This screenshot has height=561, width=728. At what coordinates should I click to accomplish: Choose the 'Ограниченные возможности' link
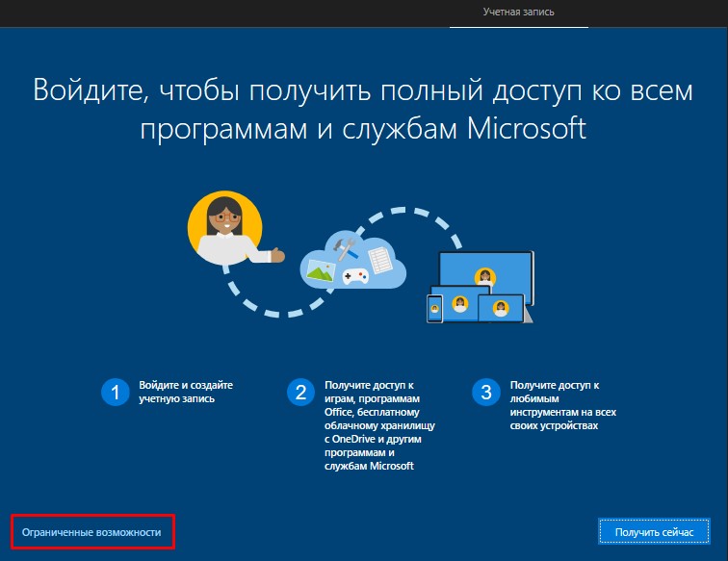pyautogui.click(x=91, y=532)
